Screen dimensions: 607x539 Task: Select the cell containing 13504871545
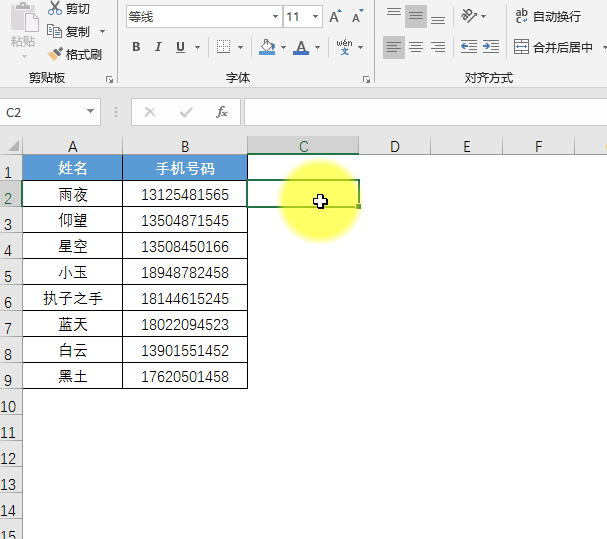click(x=185, y=220)
